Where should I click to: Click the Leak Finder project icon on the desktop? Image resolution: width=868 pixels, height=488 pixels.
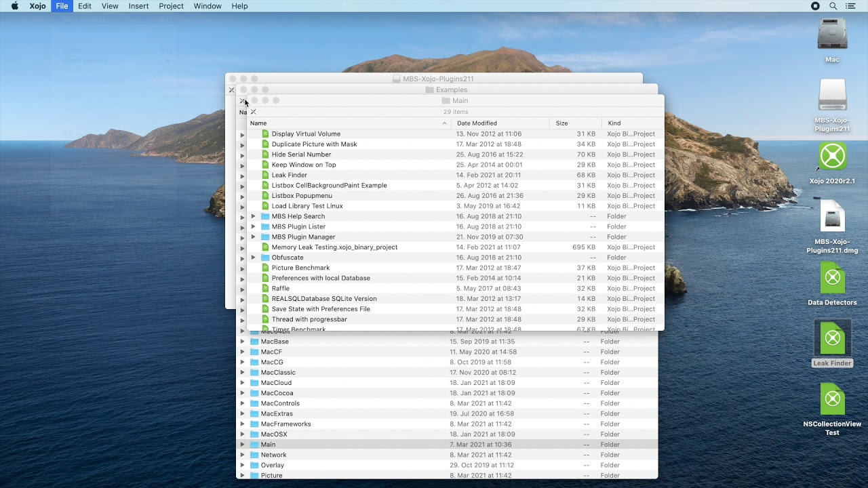point(832,338)
